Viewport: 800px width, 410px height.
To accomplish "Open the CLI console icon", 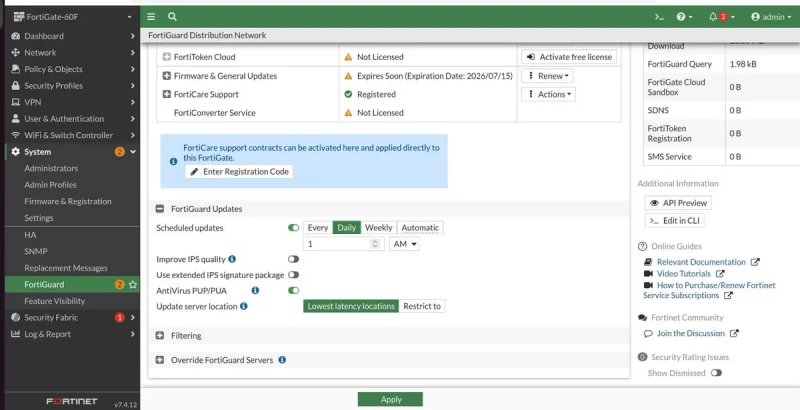I will coord(659,17).
